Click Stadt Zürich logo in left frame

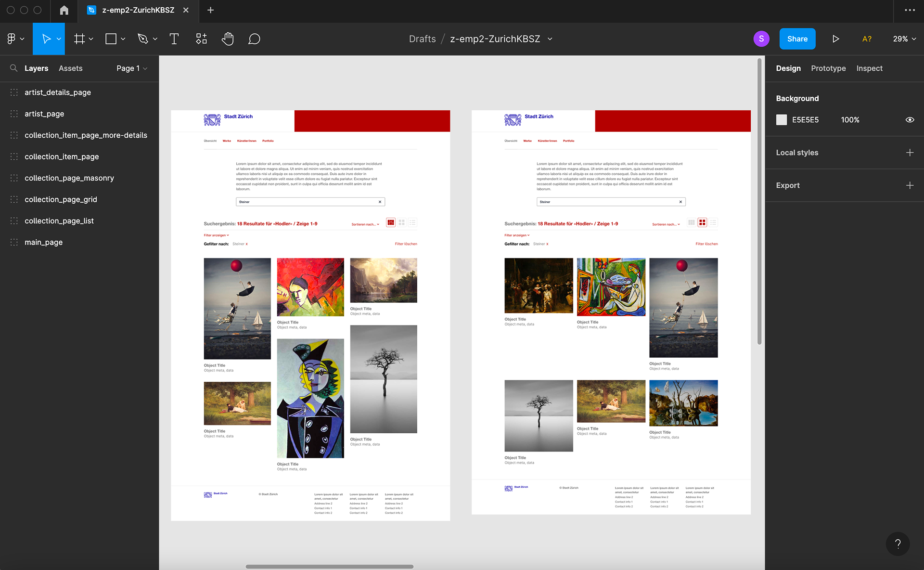coord(228,119)
